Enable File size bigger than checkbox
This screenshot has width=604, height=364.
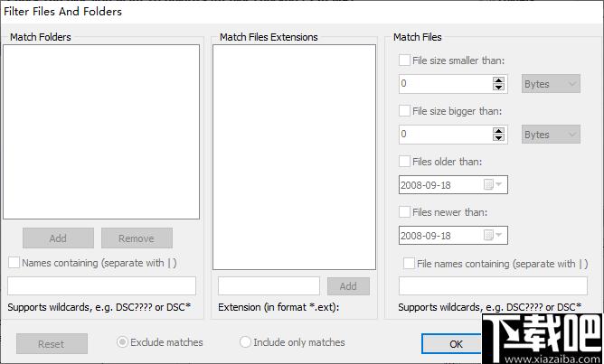pos(404,111)
